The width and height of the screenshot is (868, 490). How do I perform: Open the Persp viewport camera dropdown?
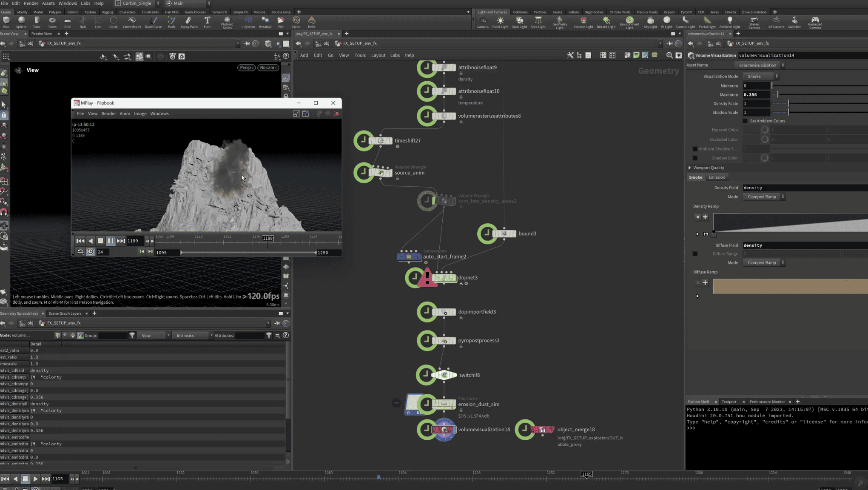tap(246, 68)
